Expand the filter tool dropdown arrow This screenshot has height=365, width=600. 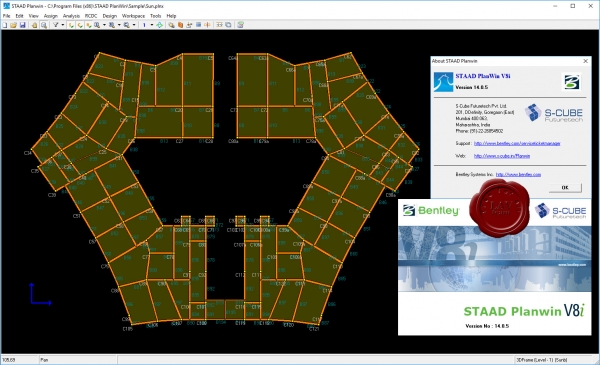(63, 25)
